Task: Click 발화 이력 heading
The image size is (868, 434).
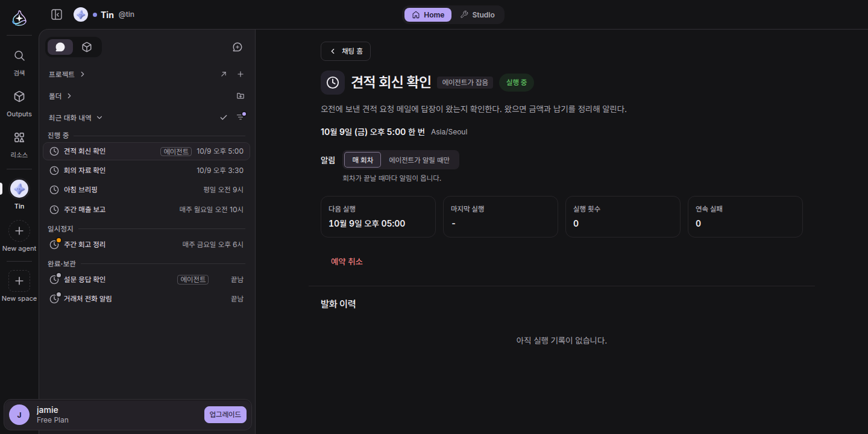Action: tap(338, 304)
